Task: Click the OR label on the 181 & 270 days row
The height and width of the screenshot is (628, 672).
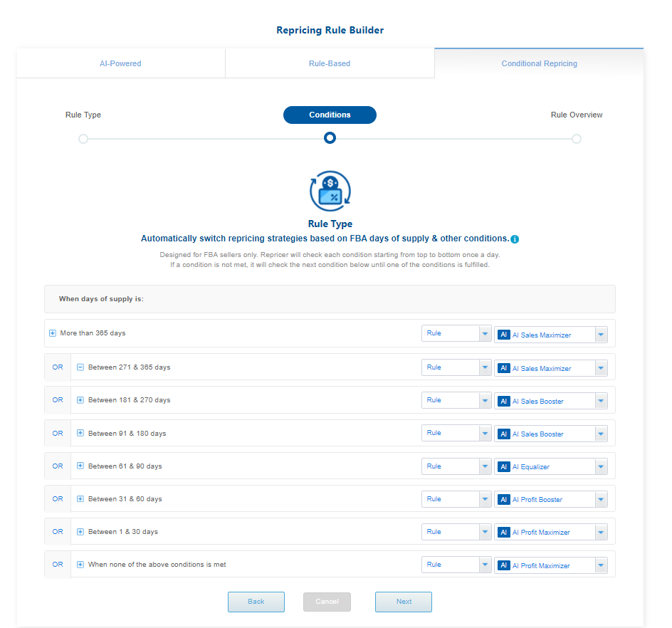Action: click(x=58, y=400)
